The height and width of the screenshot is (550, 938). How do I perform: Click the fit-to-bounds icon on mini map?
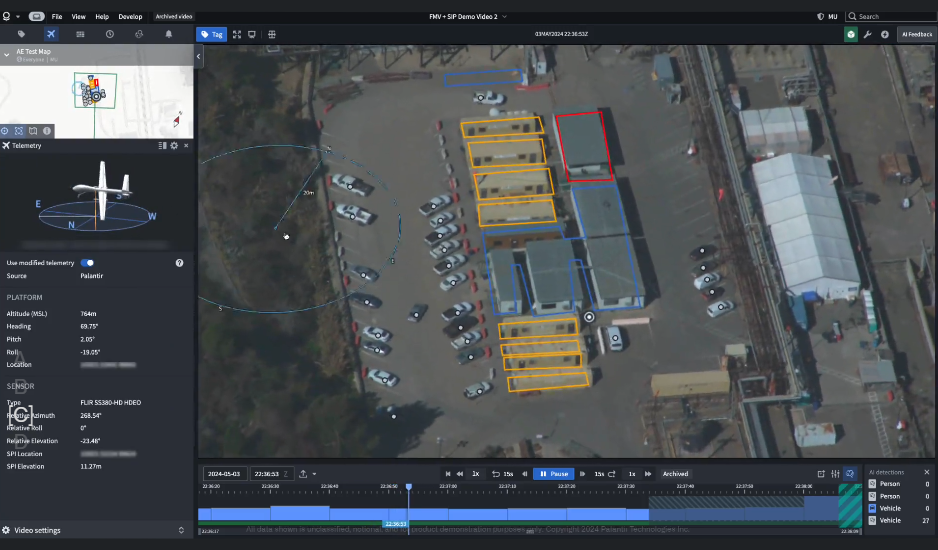[x=19, y=130]
